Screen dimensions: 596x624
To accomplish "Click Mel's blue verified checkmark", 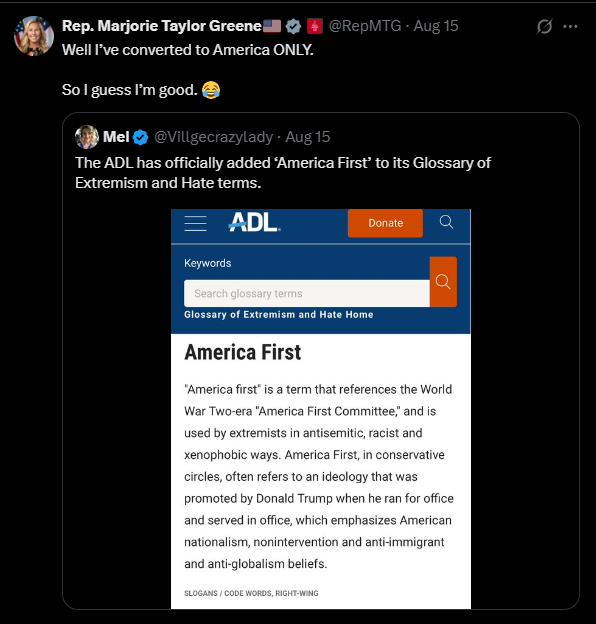I will click(x=140, y=137).
